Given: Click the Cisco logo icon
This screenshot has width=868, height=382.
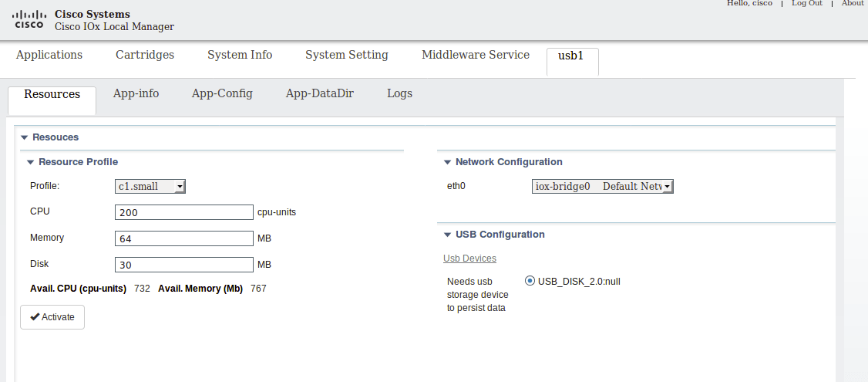Looking at the screenshot, I should (29, 19).
